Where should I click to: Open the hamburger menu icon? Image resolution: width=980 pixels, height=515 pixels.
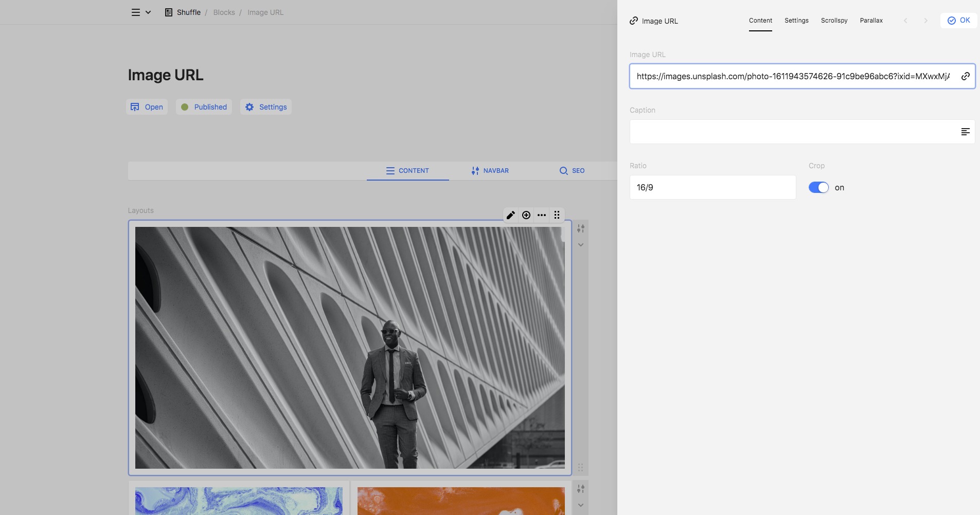(136, 12)
